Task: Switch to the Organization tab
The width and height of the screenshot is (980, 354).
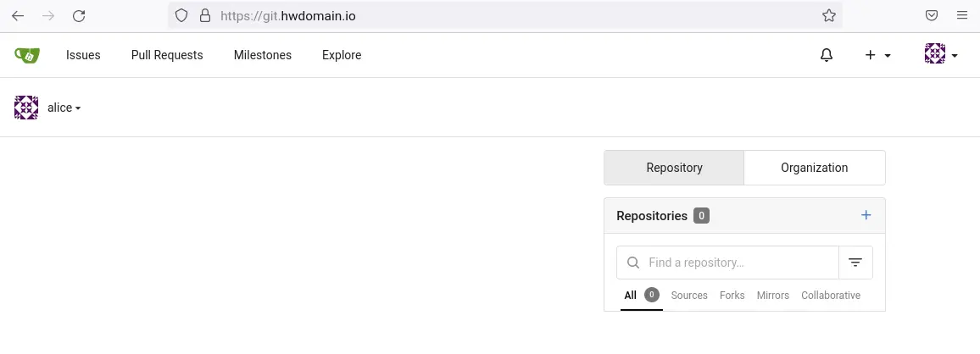Action: click(815, 168)
